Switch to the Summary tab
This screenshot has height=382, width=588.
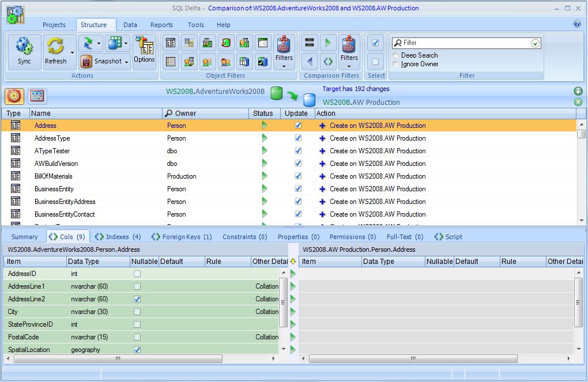coord(25,237)
